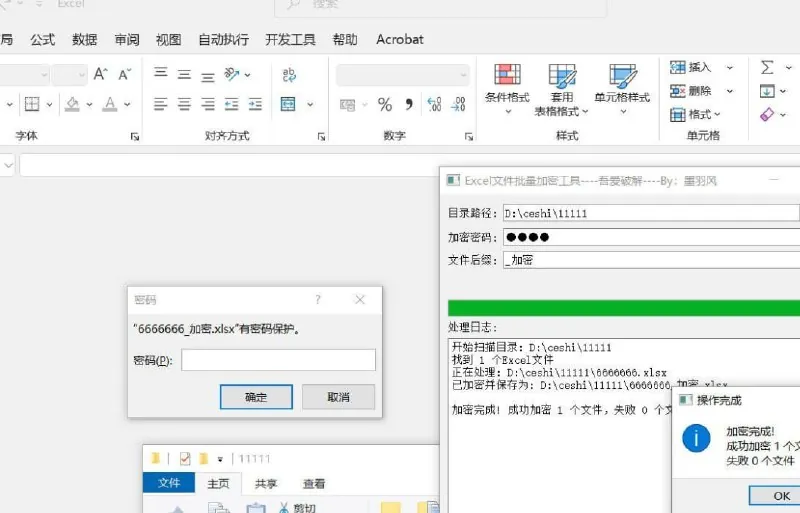Open the 开发工具 ribbon tab

pyautogui.click(x=290, y=39)
